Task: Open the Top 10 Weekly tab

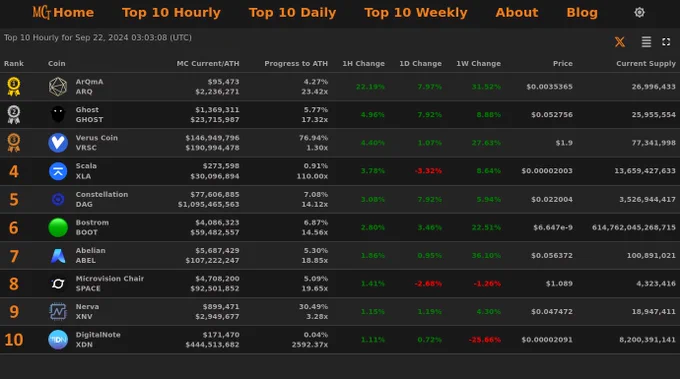Action: coord(416,13)
